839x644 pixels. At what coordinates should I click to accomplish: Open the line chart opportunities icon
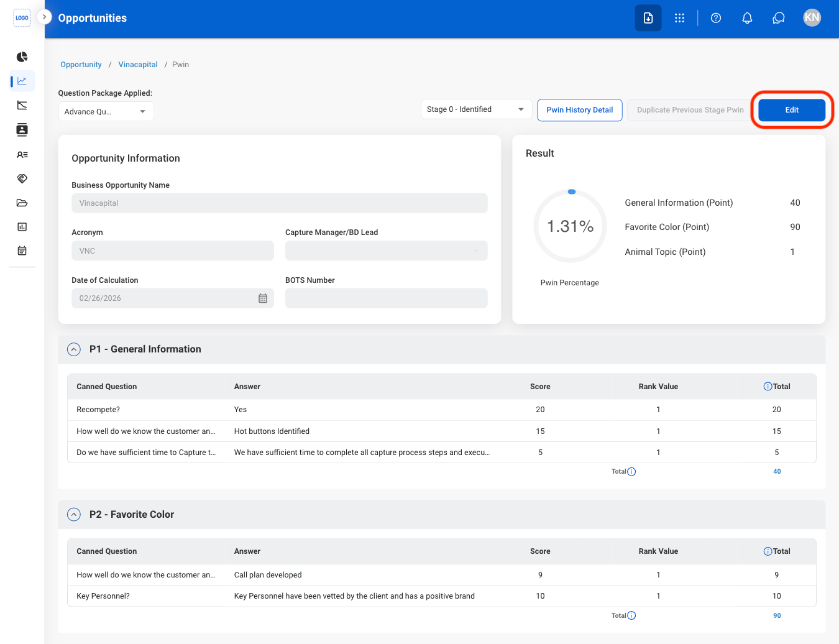click(22, 81)
